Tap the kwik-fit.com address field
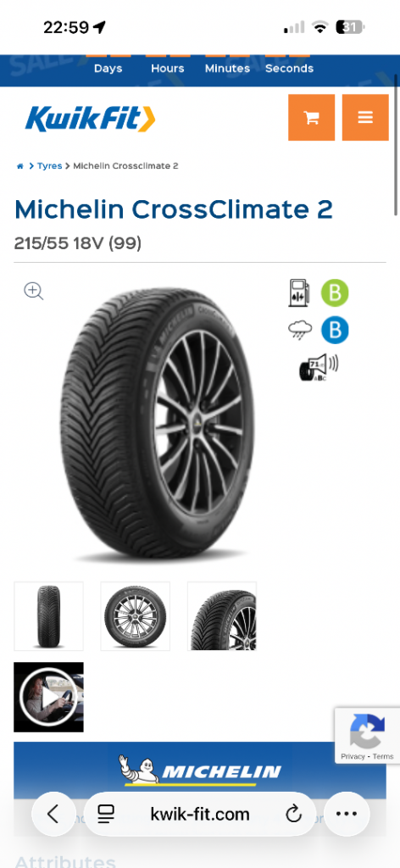 pyautogui.click(x=200, y=814)
